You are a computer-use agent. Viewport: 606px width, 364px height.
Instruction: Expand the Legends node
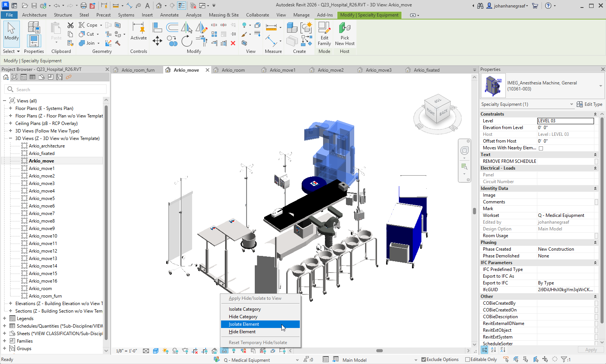tap(5, 318)
